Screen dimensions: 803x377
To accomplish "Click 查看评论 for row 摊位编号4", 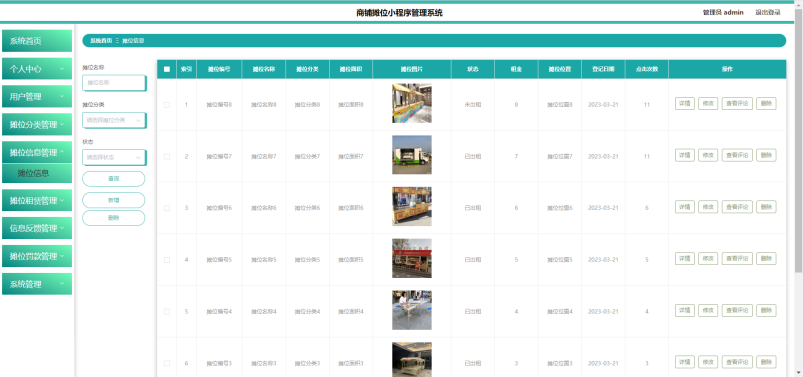I will click(x=737, y=310).
